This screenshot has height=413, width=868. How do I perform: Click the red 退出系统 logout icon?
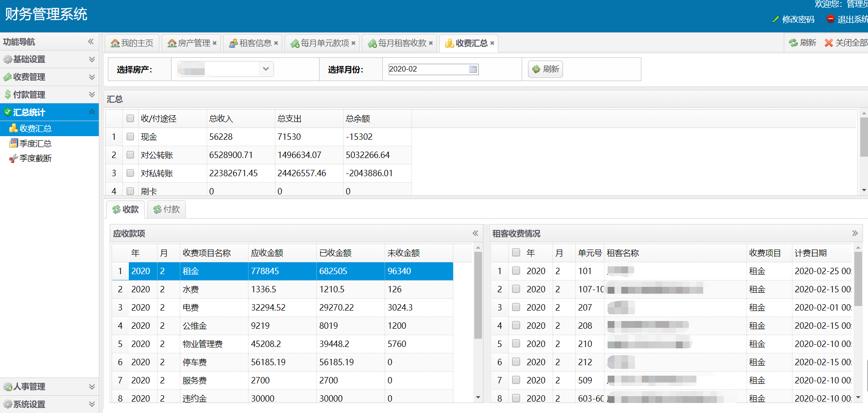click(x=830, y=19)
